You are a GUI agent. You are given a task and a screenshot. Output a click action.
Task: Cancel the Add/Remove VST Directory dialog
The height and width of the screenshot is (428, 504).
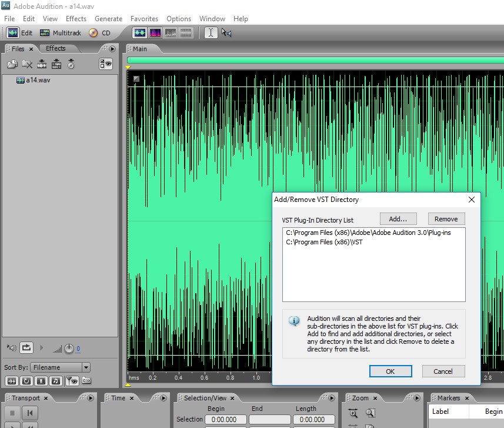point(443,371)
